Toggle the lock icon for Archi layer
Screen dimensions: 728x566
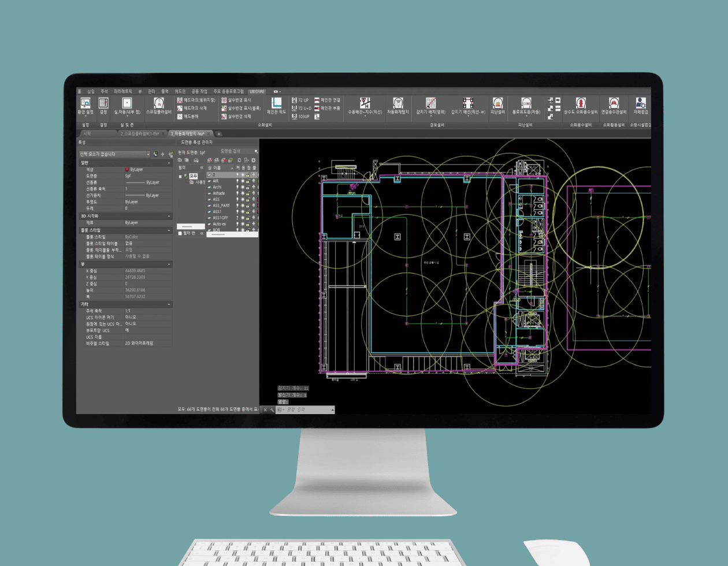248,187
